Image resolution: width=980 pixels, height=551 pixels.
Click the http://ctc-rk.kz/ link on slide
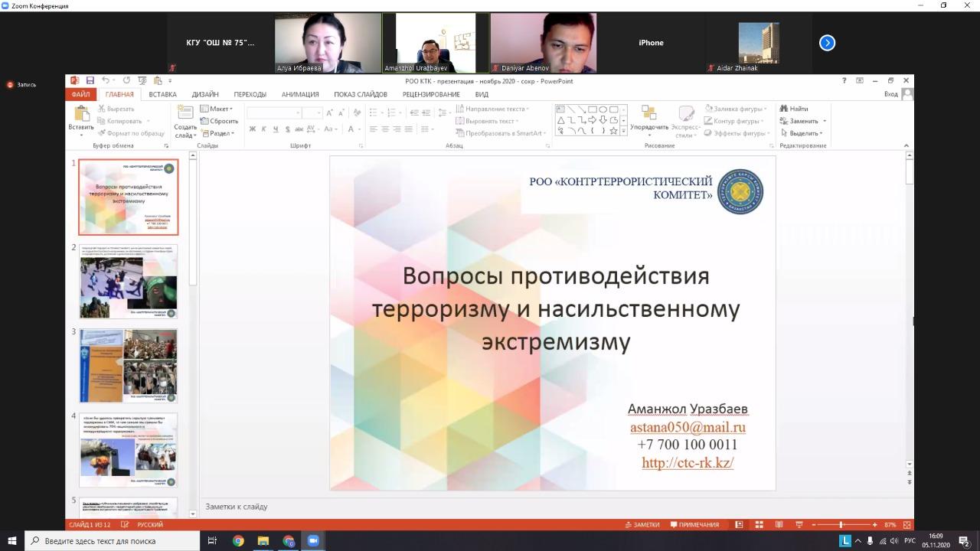[687, 462]
